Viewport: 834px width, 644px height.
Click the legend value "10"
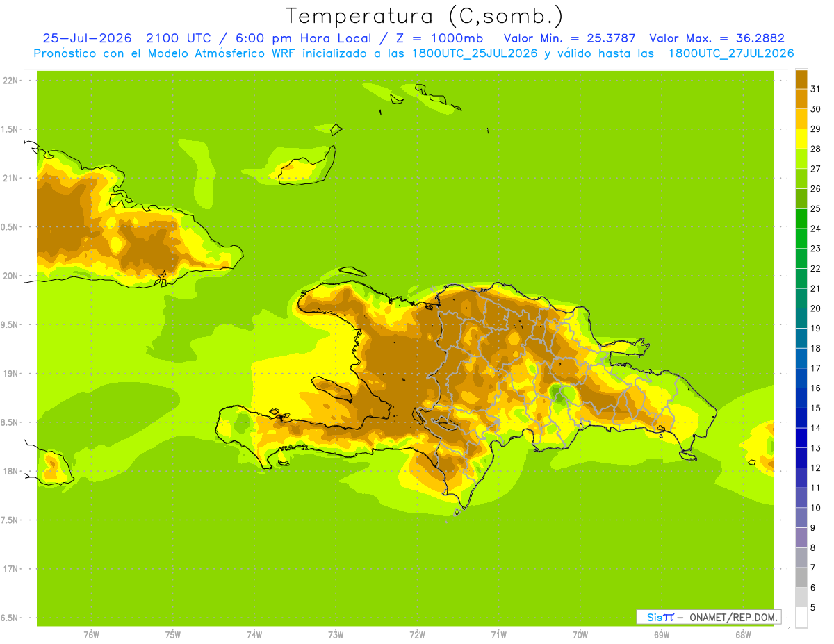coord(815,508)
